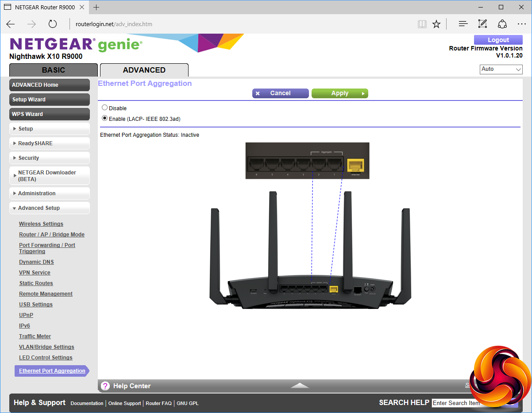Click the 'Router Firmware Version' text
Image resolution: width=532 pixels, height=413 pixels.
pyautogui.click(x=486, y=49)
